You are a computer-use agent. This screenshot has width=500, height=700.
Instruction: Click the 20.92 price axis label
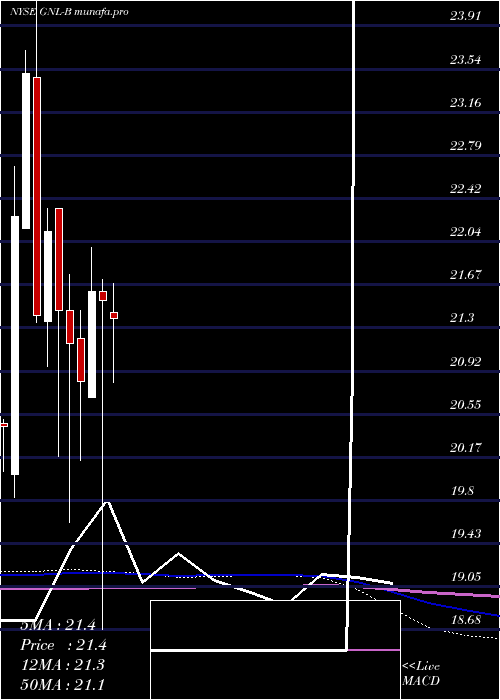466,361
